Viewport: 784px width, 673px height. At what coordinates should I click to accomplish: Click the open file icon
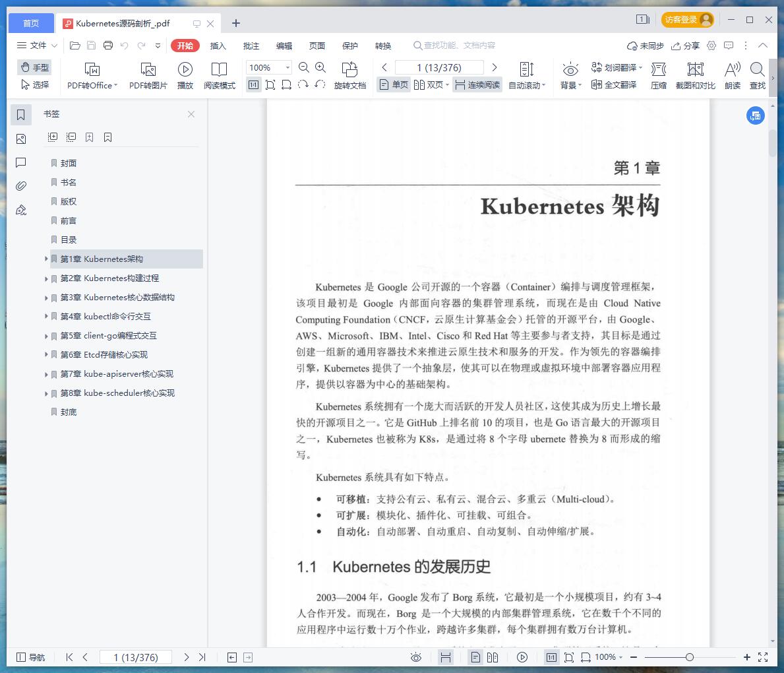pos(75,46)
